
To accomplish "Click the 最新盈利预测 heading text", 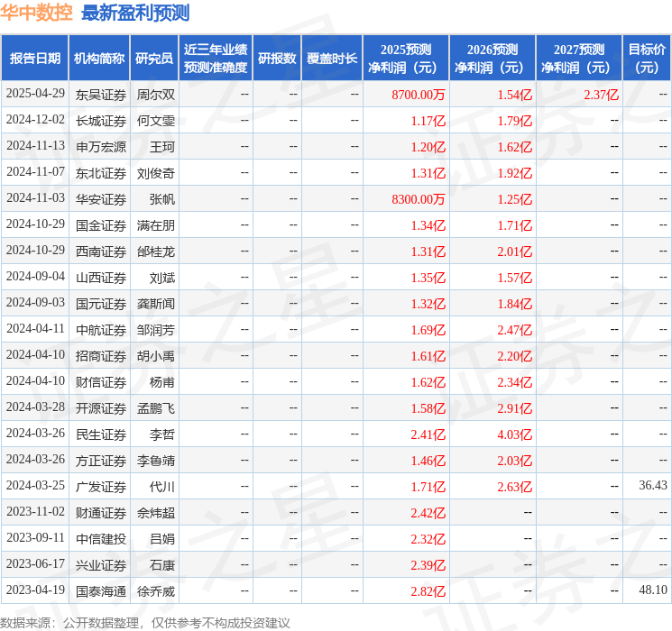I will 134,13.
